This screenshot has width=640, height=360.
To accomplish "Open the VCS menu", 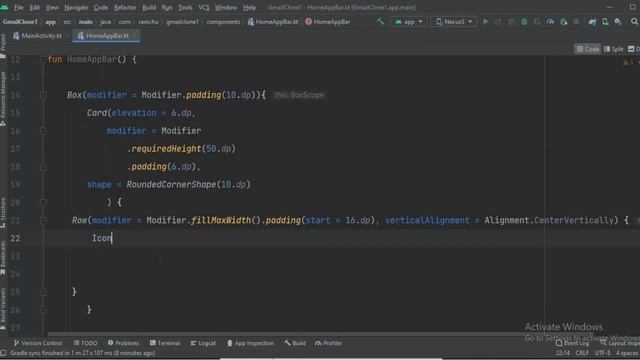I will point(204,7).
